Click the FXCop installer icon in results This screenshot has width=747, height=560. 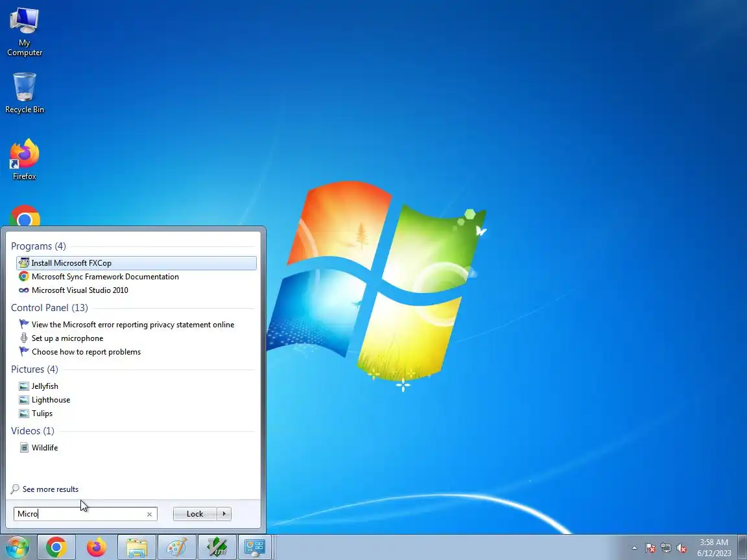click(x=24, y=263)
